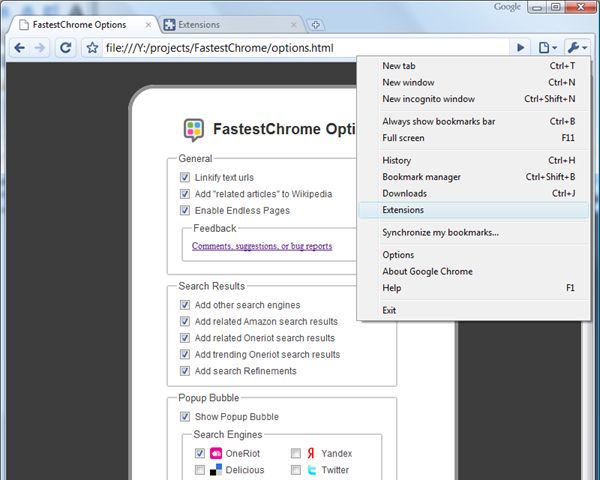Go back with the back arrow button
The width and height of the screenshot is (600, 480).
click(x=19, y=48)
